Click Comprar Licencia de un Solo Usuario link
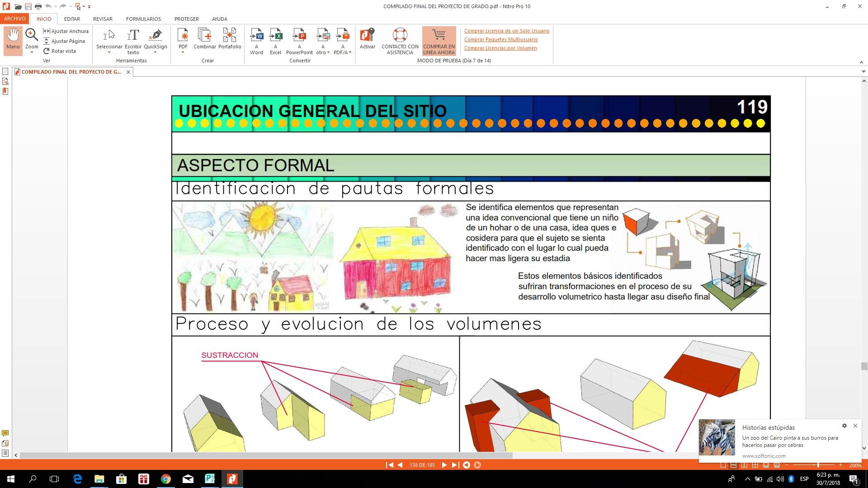The height and width of the screenshot is (488, 868). [x=506, y=31]
